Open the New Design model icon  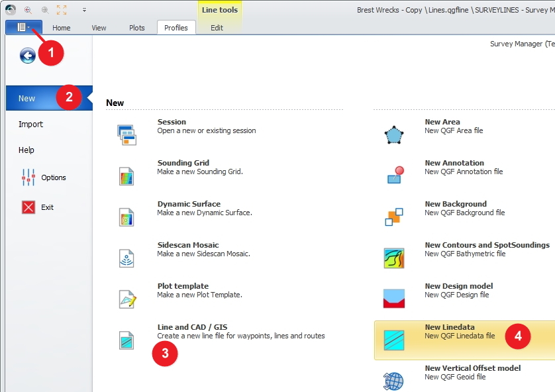click(393, 299)
